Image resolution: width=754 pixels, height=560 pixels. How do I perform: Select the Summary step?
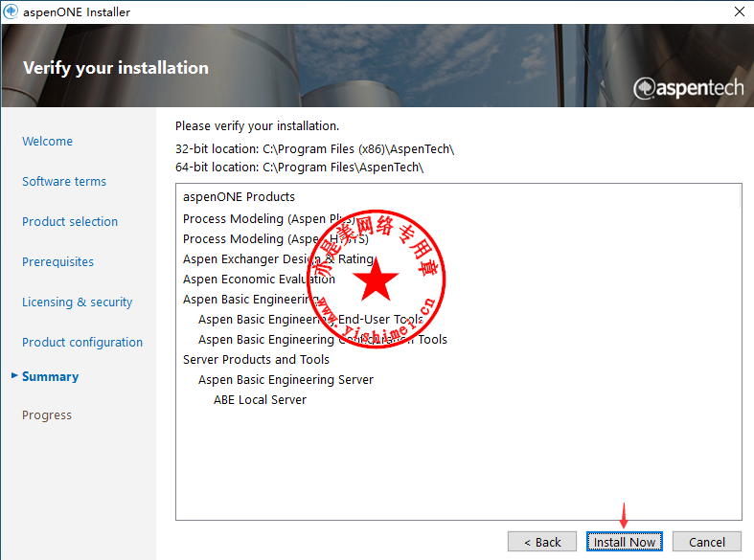(50, 376)
